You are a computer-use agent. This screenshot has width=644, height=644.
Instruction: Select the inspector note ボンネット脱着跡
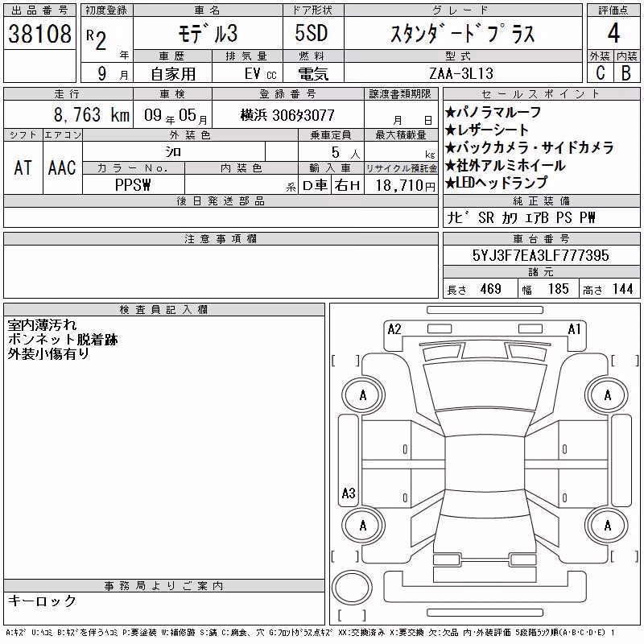click(x=63, y=339)
